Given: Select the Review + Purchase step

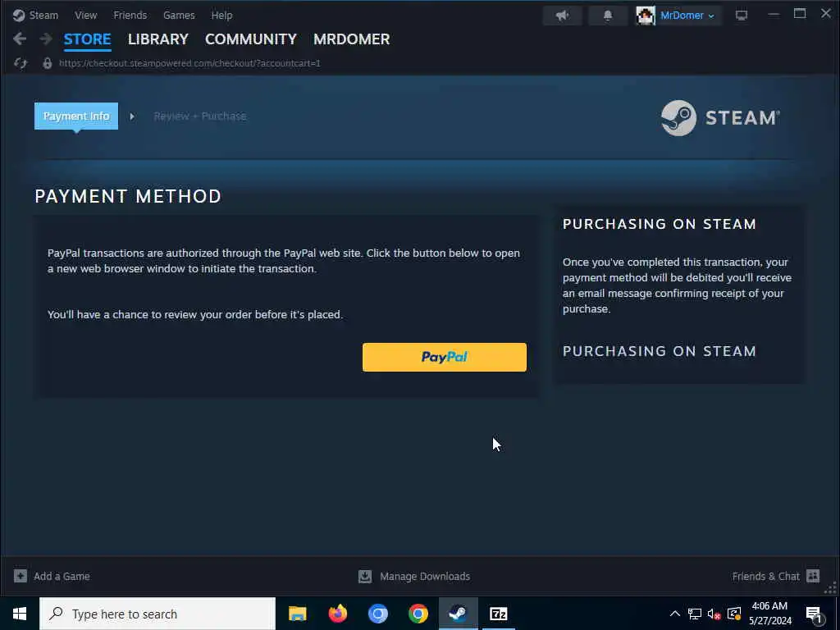Looking at the screenshot, I should 200,116.
